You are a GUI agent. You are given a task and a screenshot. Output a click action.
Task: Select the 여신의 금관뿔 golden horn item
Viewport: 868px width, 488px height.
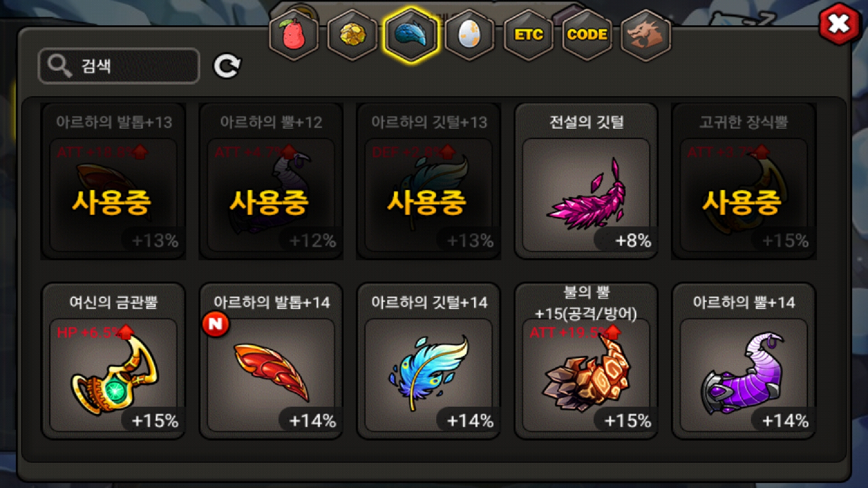tap(113, 361)
